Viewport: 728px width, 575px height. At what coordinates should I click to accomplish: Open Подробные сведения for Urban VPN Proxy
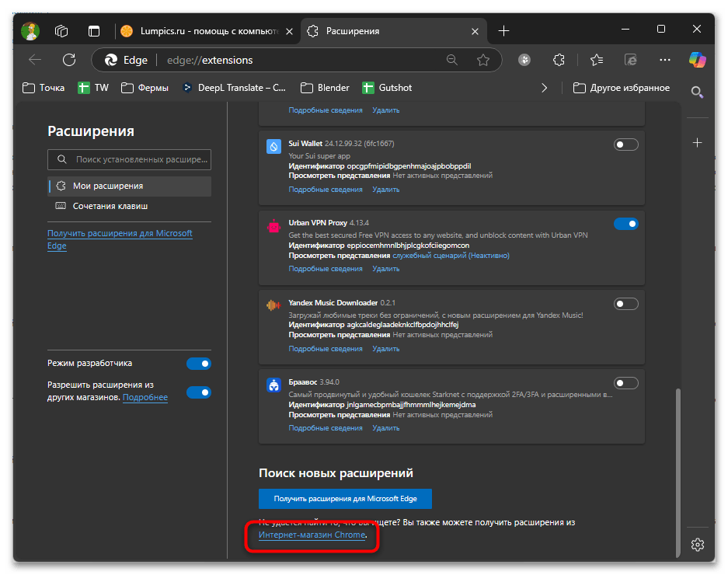click(x=326, y=269)
